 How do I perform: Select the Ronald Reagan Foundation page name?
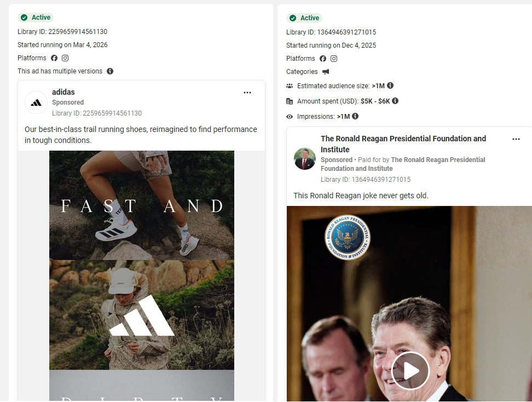point(403,139)
